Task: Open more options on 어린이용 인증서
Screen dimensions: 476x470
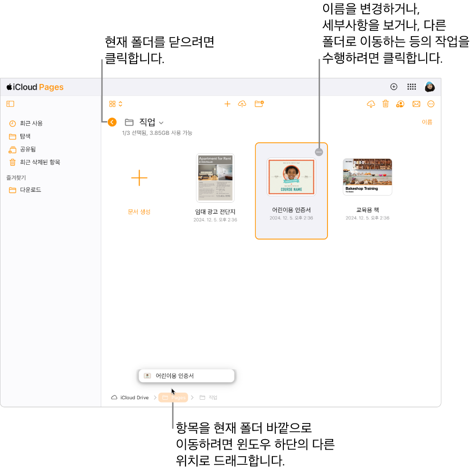Action: [319, 152]
